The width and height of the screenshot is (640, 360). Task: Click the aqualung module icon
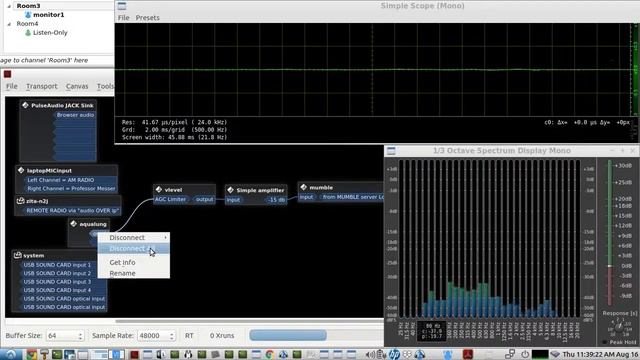pos(73,224)
